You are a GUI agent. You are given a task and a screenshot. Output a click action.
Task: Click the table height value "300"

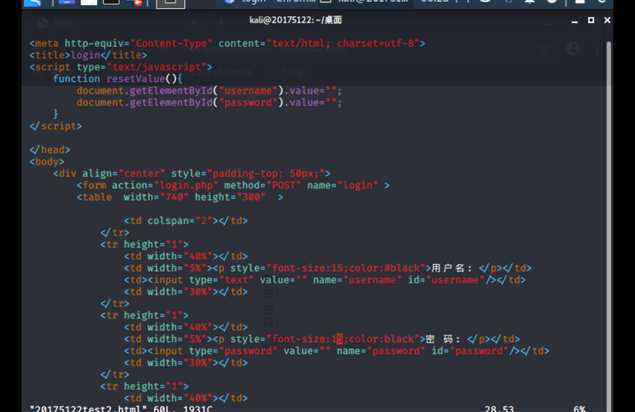pos(251,197)
